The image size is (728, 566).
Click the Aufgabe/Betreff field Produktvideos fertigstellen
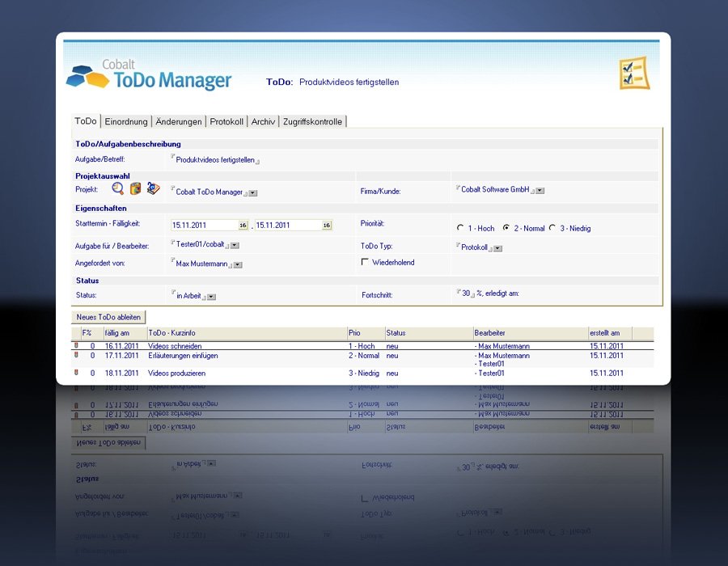click(x=215, y=160)
